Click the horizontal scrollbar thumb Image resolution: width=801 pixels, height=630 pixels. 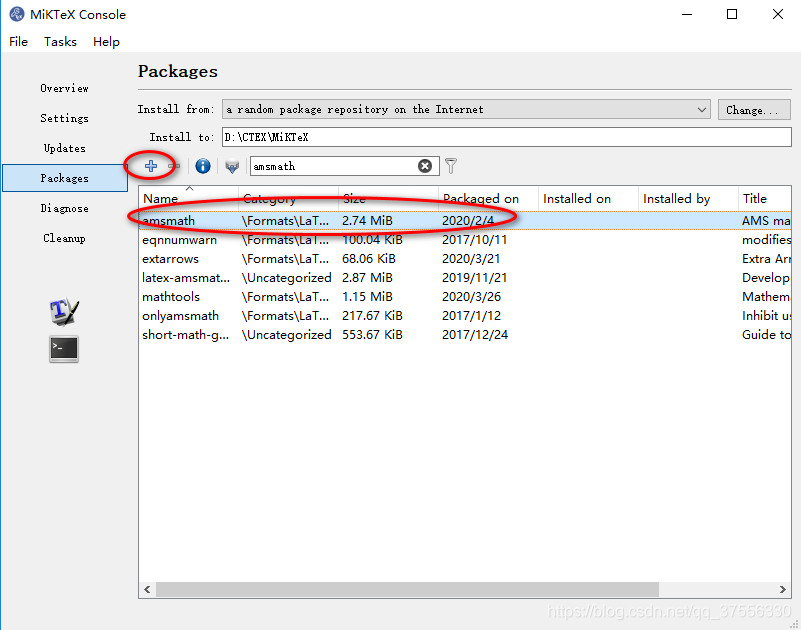click(x=407, y=589)
